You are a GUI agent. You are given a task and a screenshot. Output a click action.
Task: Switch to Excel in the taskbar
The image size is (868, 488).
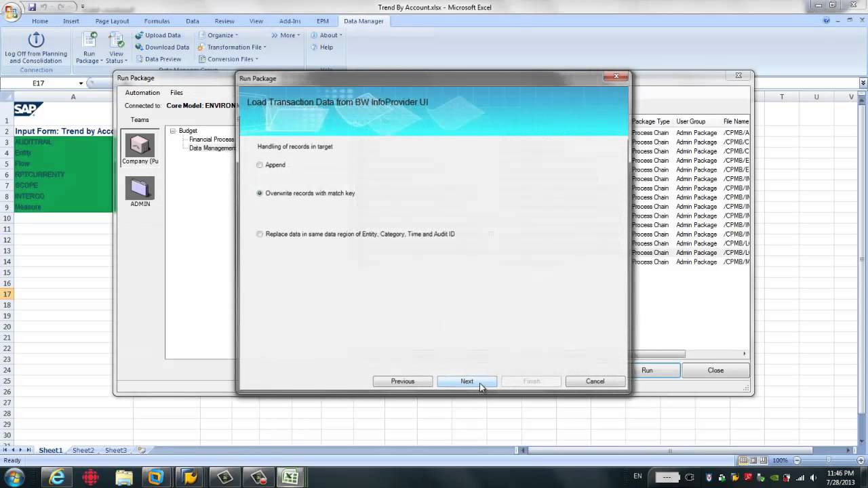[290, 477]
